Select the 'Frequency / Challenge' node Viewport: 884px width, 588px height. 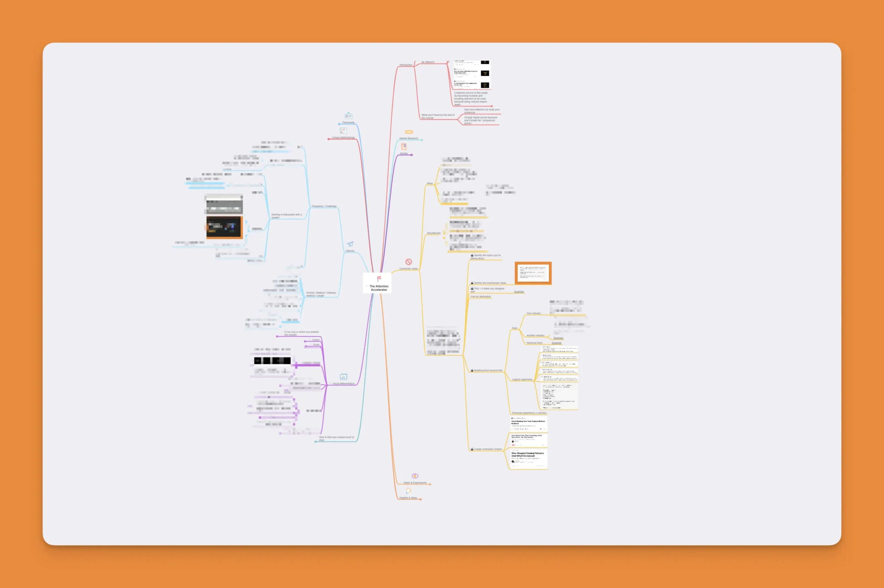pyautogui.click(x=324, y=206)
